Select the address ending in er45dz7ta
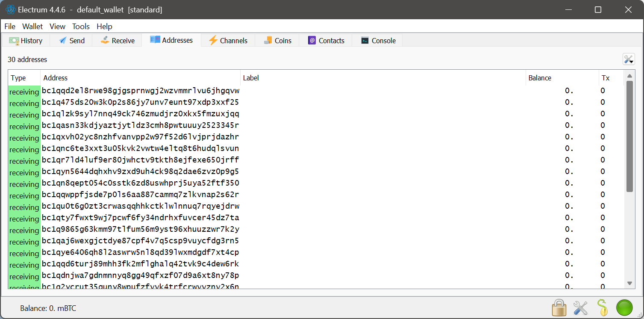This screenshot has height=319, width=644. (x=141, y=218)
